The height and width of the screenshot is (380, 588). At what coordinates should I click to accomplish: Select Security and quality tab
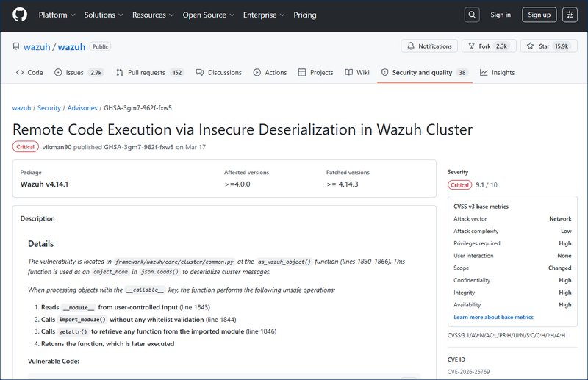[425, 73]
